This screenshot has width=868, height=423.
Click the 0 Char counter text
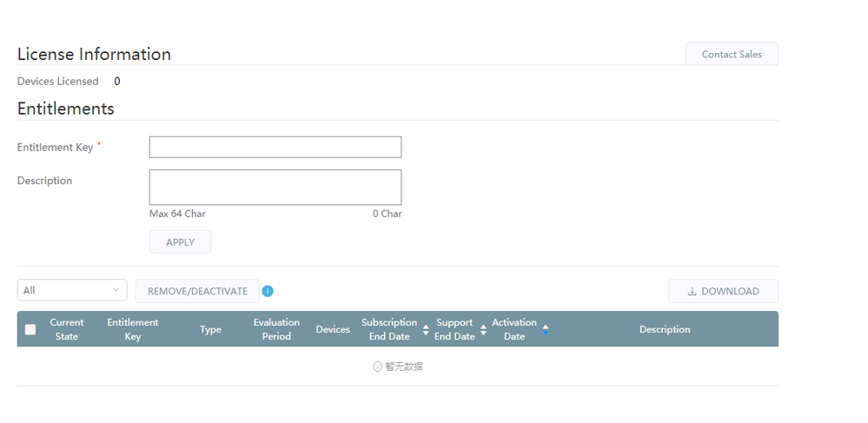pos(387,214)
